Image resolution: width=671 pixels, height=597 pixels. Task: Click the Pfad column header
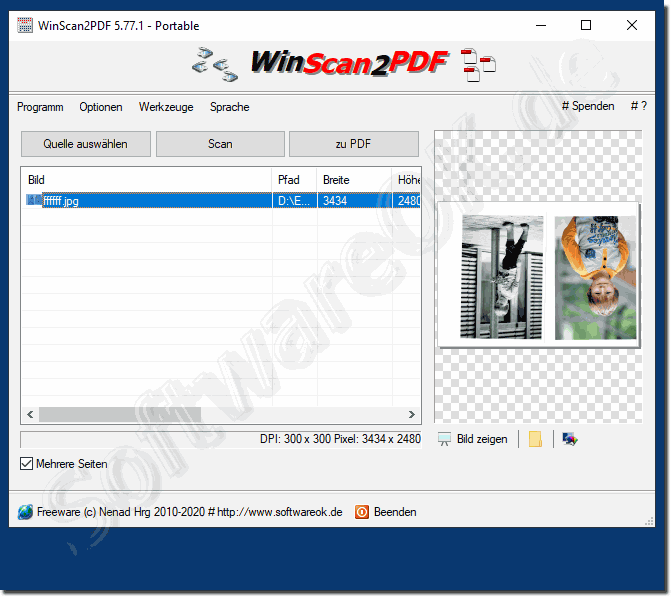point(294,180)
